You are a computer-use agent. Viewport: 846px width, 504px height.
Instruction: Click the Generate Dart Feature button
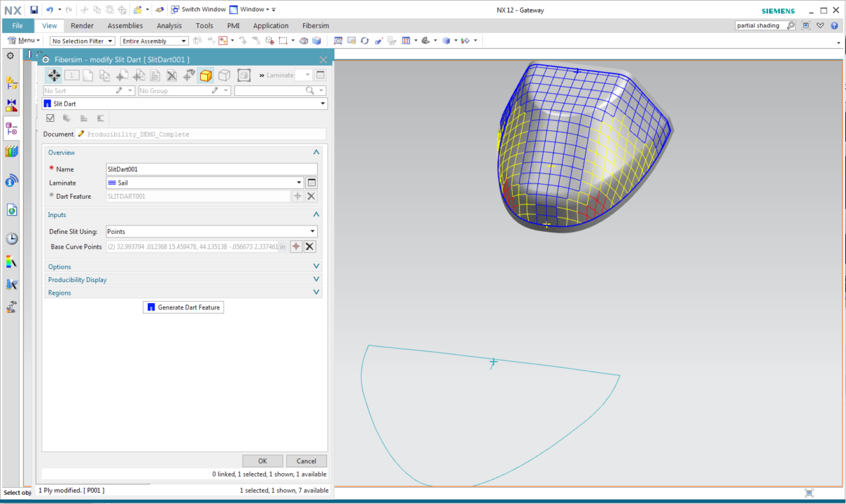[183, 307]
